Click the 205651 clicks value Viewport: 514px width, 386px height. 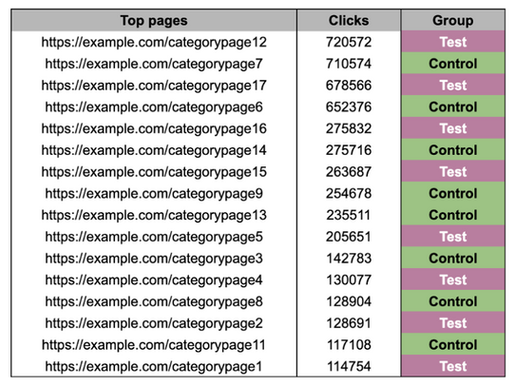[349, 237]
